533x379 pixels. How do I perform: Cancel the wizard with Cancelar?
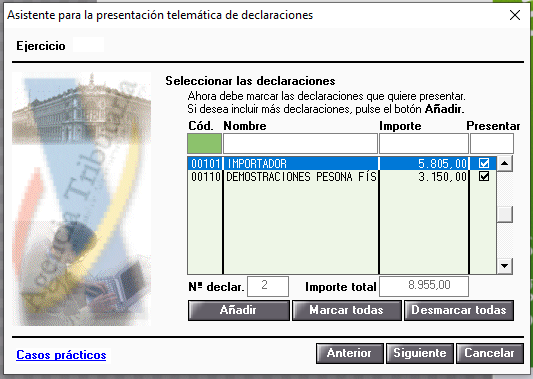490,353
